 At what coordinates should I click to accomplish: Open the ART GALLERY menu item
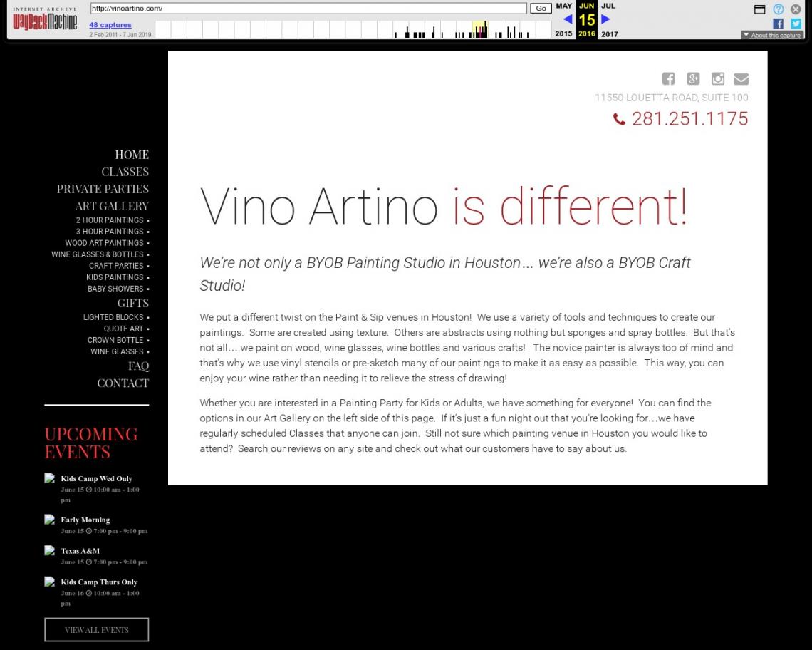112,206
